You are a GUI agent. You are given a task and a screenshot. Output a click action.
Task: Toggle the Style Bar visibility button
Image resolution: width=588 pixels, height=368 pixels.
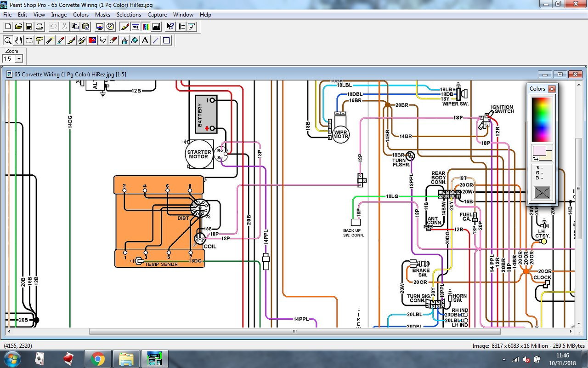(x=135, y=26)
